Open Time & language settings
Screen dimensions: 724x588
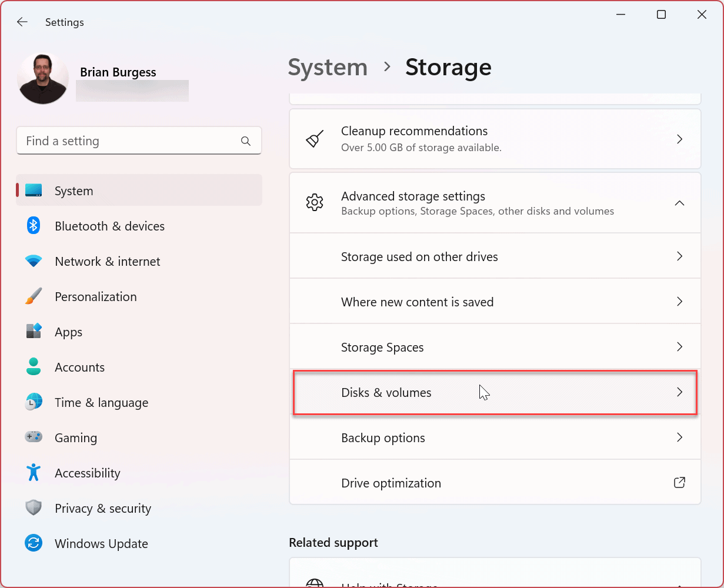[101, 402]
